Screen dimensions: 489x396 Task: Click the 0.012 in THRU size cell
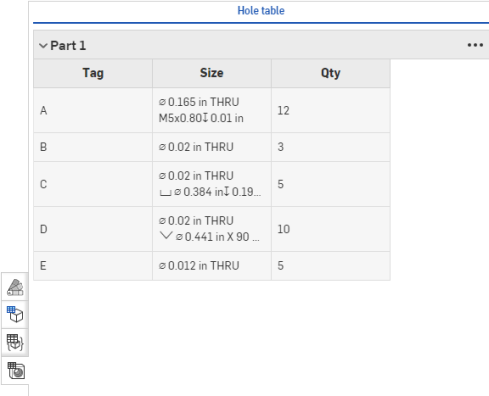coord(212,266)
